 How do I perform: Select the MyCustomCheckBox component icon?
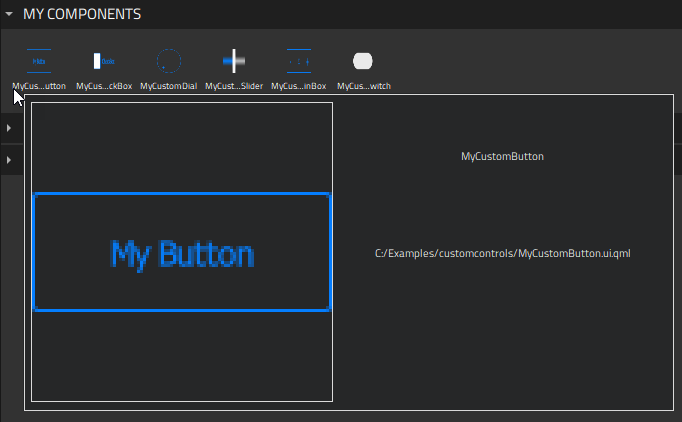click(x=104, y=61)
